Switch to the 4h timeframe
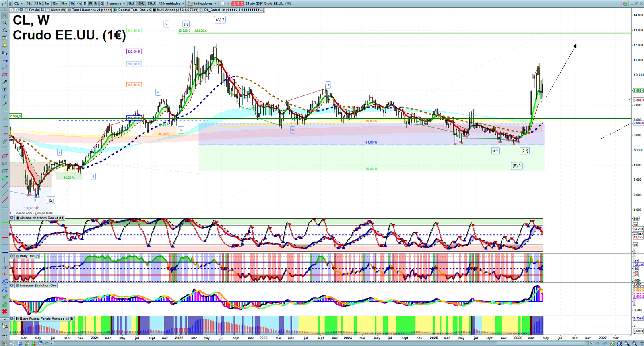The height and width of the screenshot is (346, 644). [78, 4]
